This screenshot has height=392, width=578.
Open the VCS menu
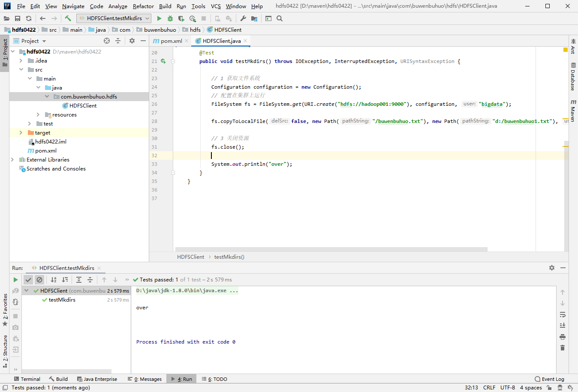coord(216,6)
